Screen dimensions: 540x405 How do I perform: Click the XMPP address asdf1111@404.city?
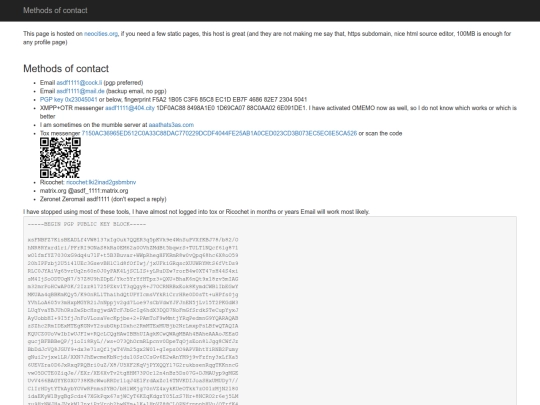pyautogui.click(x=130, y=108)
